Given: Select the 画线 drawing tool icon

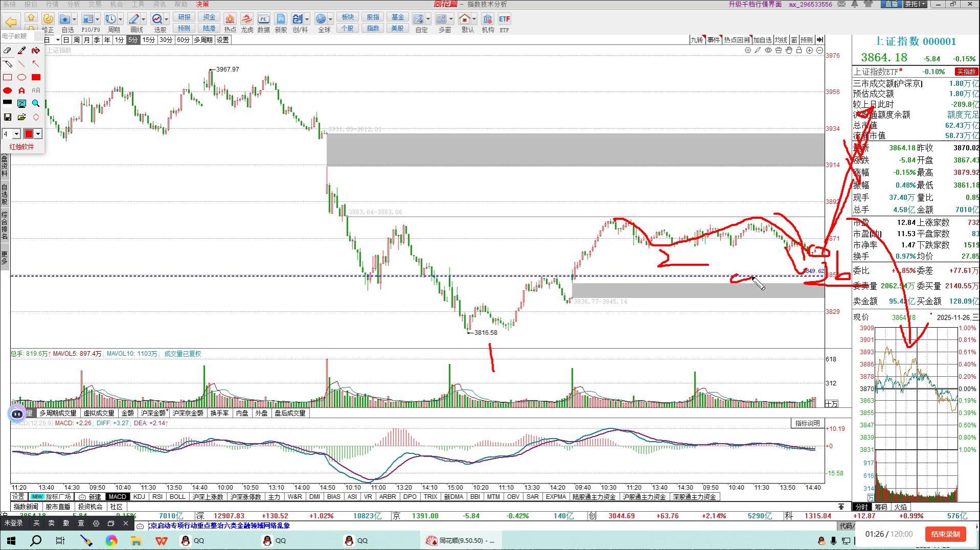Looking at the screenshot, I should point(135,19).
